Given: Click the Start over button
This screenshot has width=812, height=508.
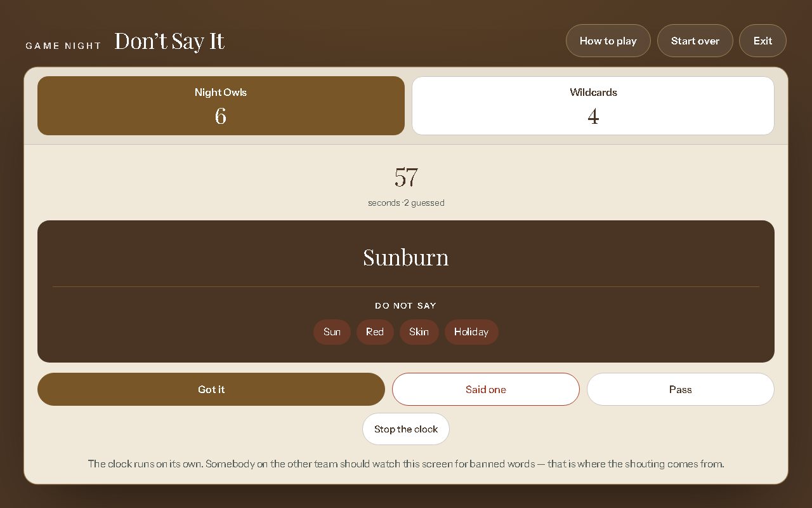Looking at the screenshot, I should click(695, 41).
